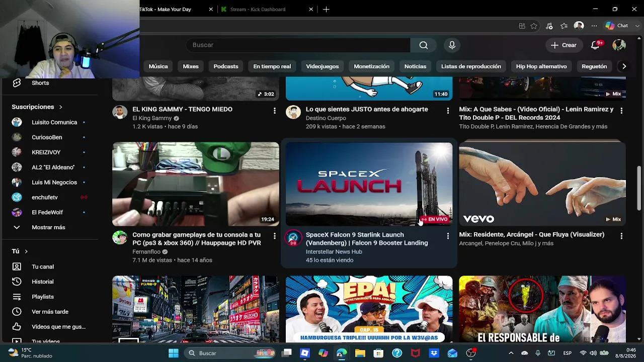The height and width of the screenshot is (362, 644).
Task: Click into the YouTube Buscar search field
Action: pyautogui.click(x=298, y=45)
